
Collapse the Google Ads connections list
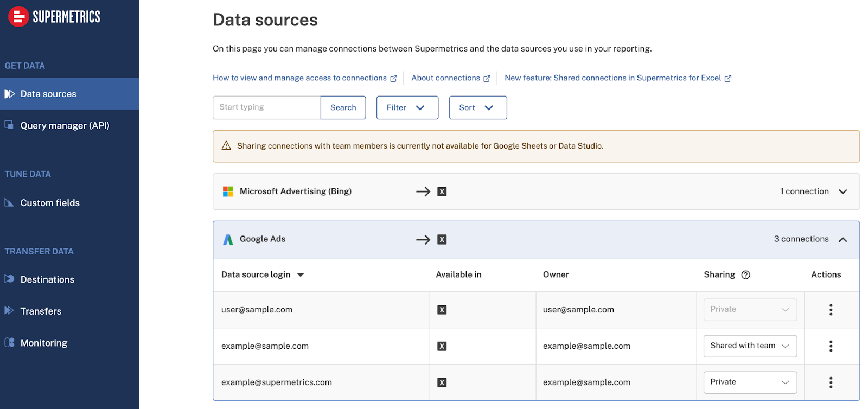pos(843,240)
